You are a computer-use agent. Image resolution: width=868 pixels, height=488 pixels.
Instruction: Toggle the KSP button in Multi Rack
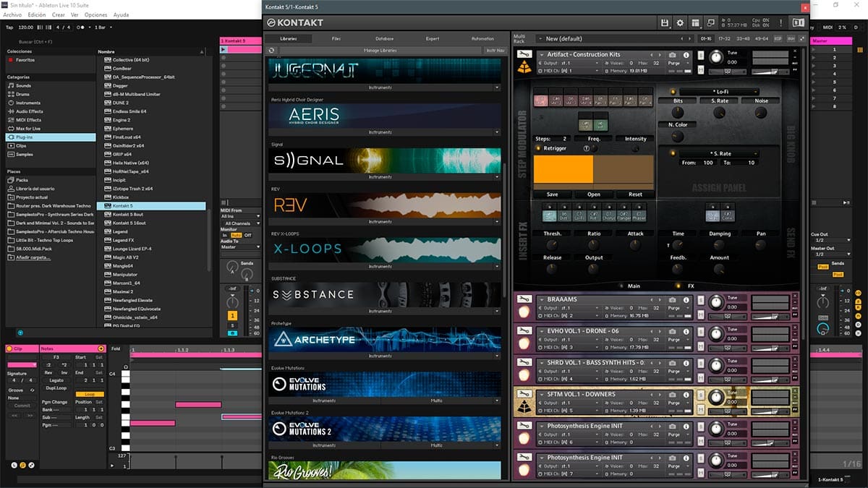778,38
